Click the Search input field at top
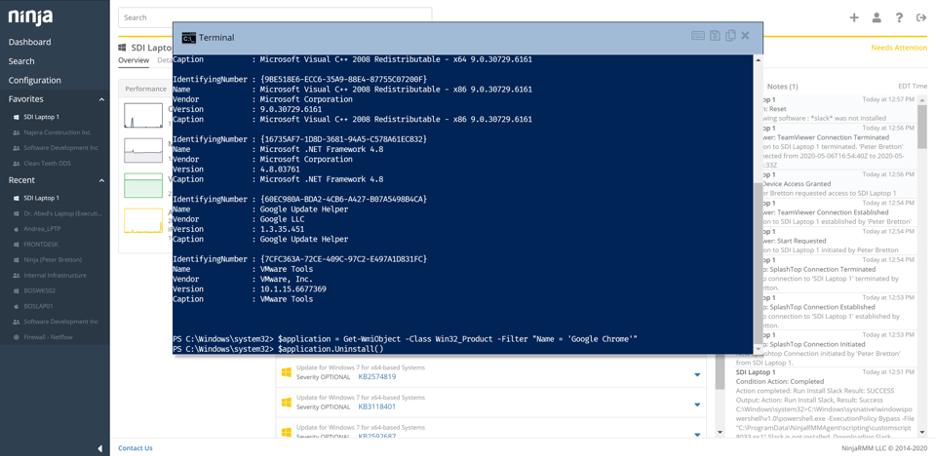 coord(275,17)
